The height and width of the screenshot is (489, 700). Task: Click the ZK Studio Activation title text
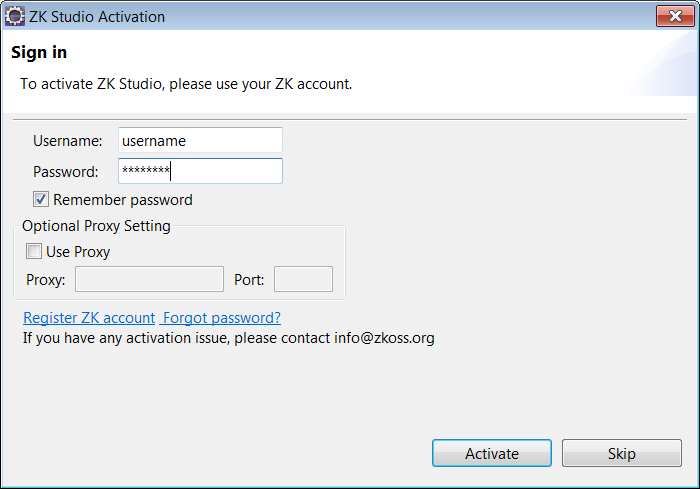click(x=97, y=17)
